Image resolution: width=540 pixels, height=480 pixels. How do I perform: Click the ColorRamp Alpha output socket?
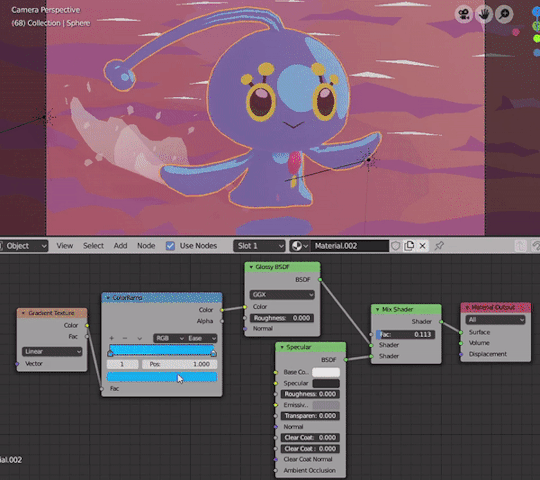click(x=222, y=321)
